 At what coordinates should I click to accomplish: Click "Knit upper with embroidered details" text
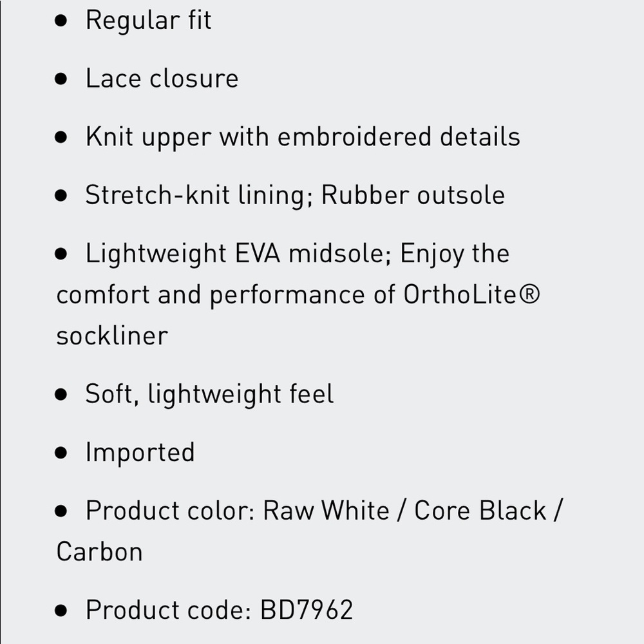[303, 137]
